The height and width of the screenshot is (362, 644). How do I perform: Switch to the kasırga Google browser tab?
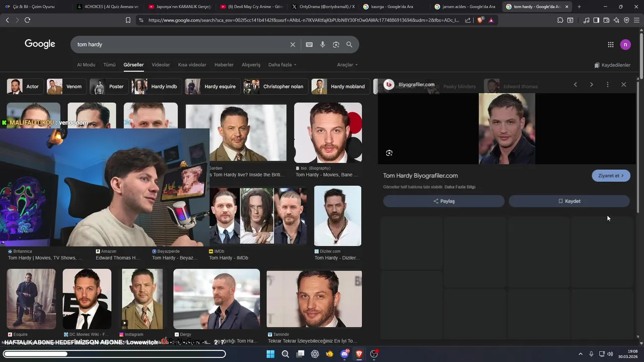point(392,7)
